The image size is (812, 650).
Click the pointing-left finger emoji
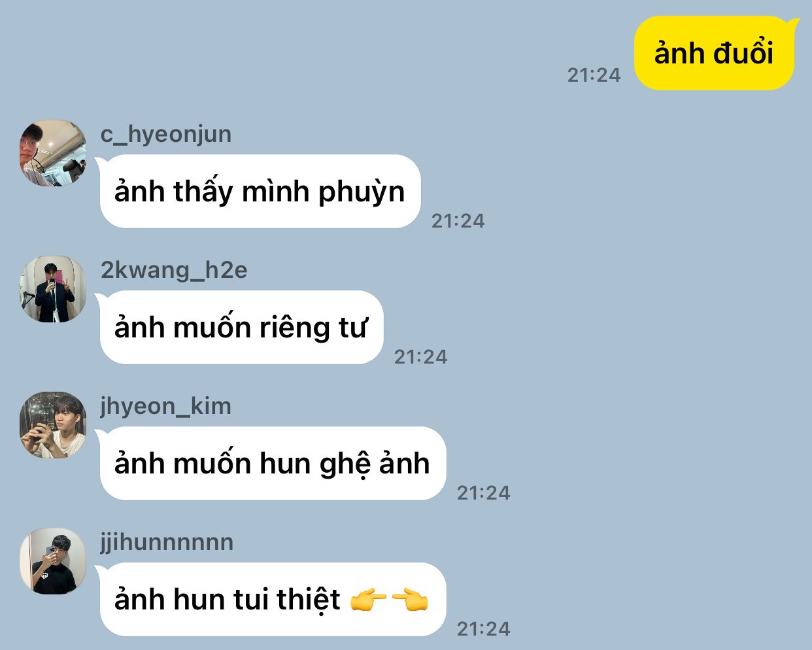tap(409, 600)
